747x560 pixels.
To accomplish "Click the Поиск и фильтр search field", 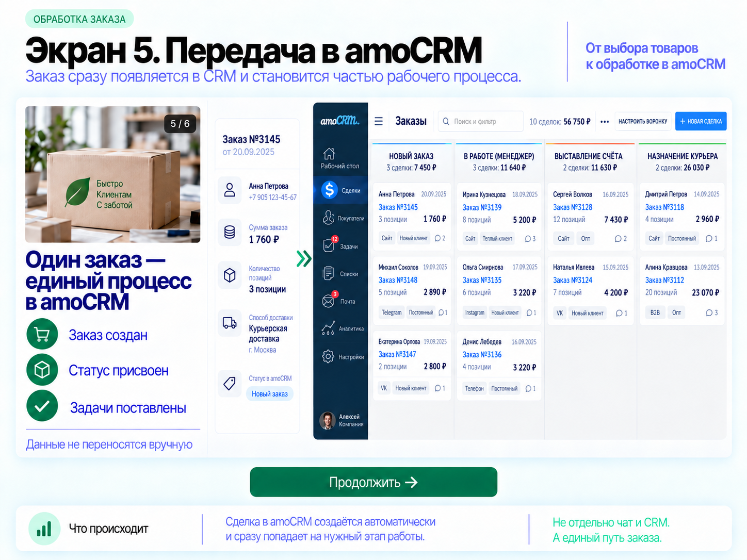I will 480,122.
